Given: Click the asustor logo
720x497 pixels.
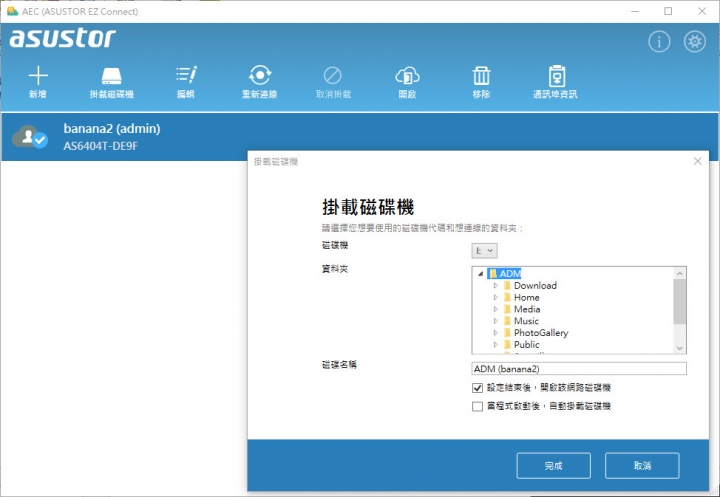Looking at the screenshot, I should 62,38.
